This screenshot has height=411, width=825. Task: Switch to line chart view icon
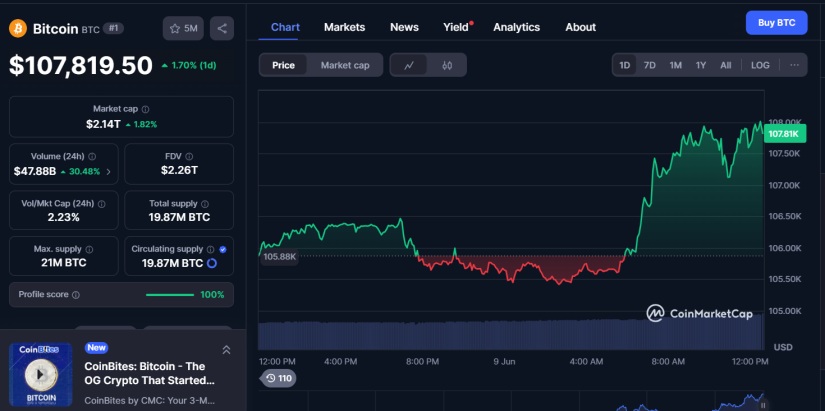pyautogui.click(x=409, y=65)
